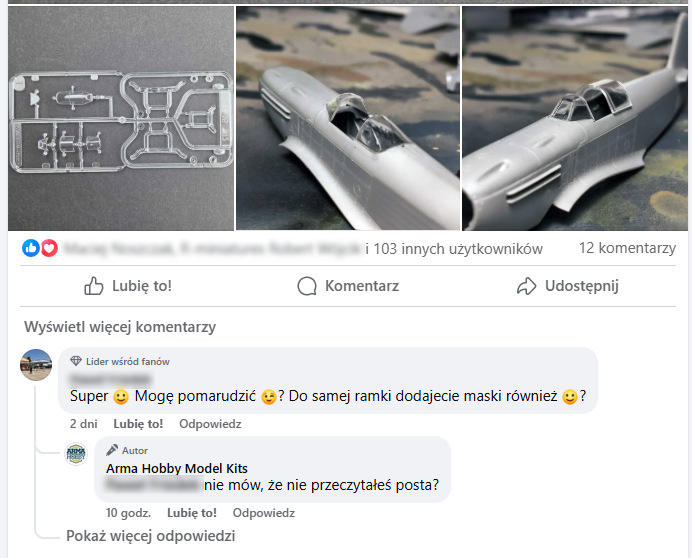692x558 pixels.
Task: Click the speech bubble Komentarz icon
Action: 308,286
